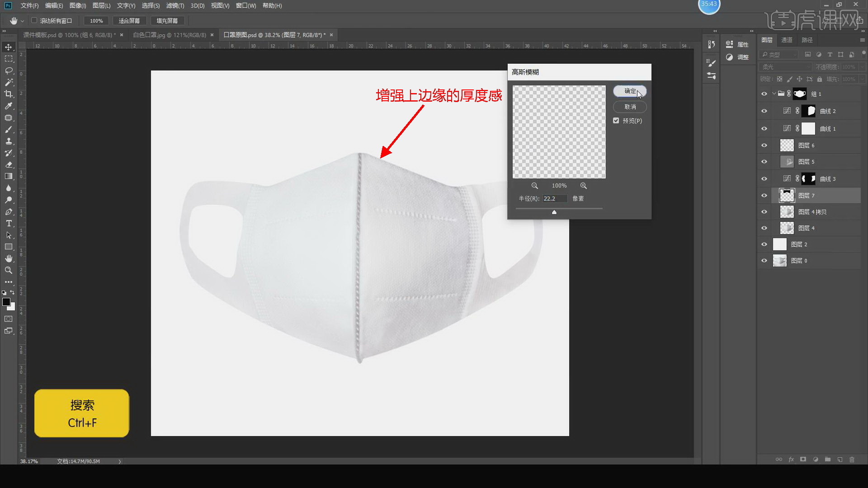The width and height of the screenshot is (868, 488).
Task: Open the blend mode 柔光 dropdown
Action: coord(786,67)
